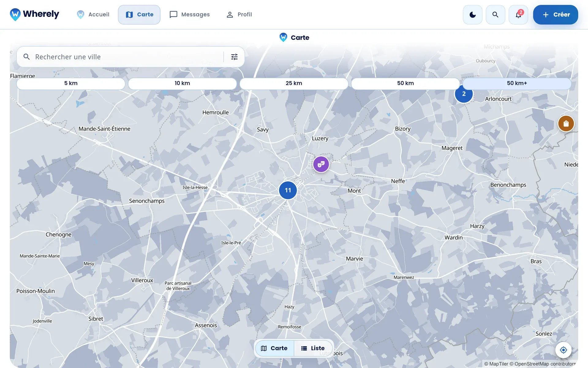Select the 5 km radius

click(71, 83)
